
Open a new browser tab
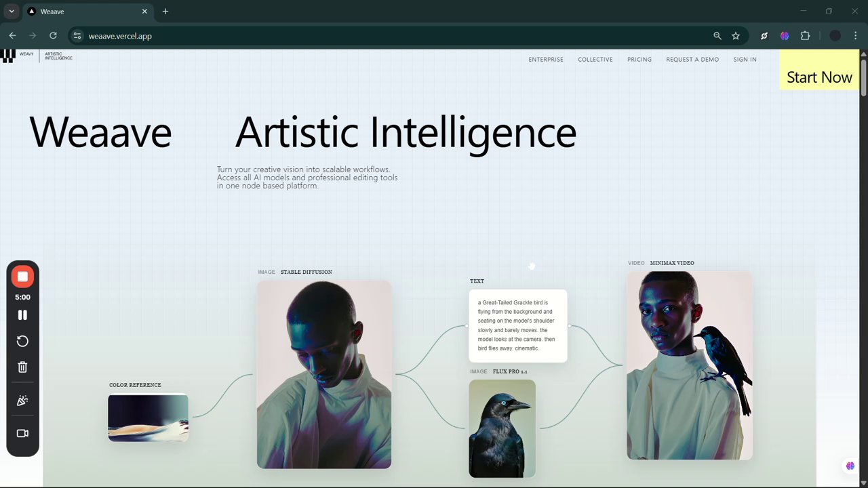coord(165,12)
